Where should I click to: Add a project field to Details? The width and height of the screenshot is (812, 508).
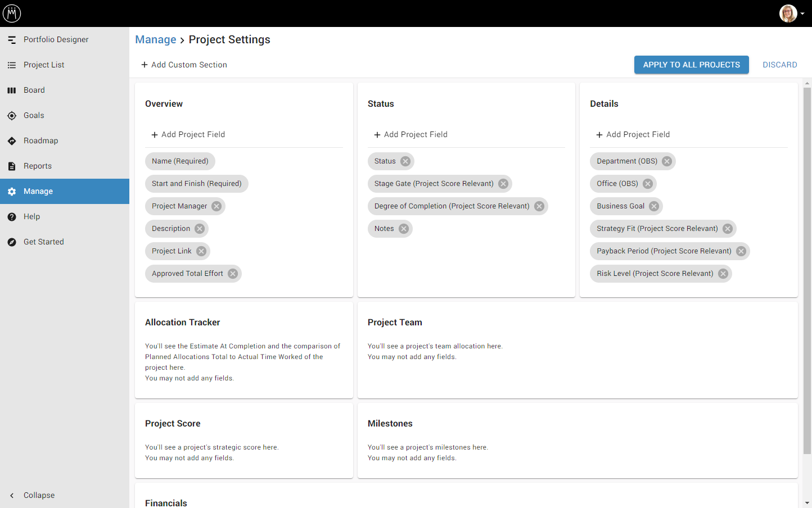633,134
